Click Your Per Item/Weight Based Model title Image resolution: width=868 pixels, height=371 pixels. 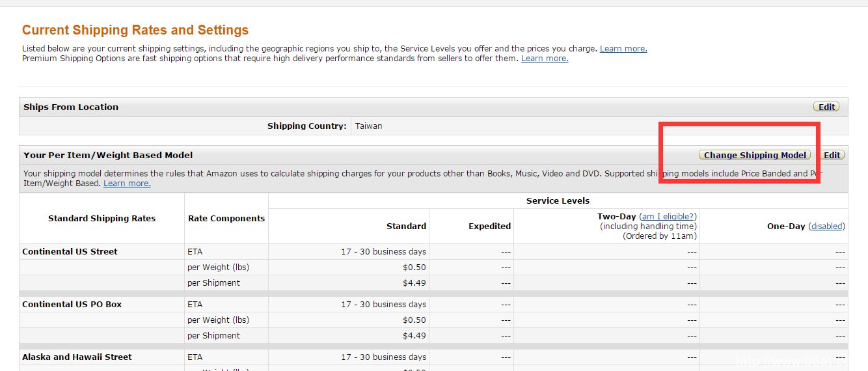[x=108, y=155]
